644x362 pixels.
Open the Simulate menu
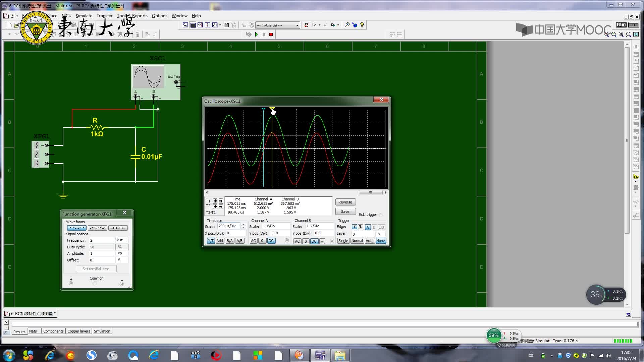84,16
